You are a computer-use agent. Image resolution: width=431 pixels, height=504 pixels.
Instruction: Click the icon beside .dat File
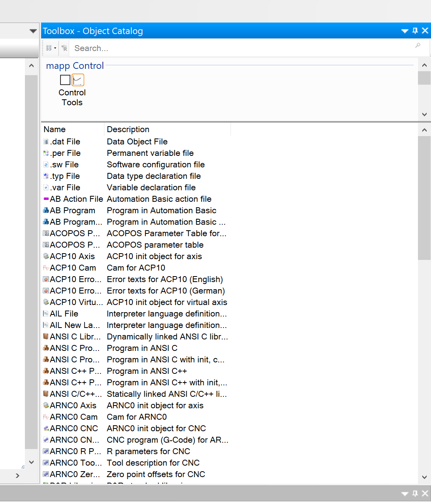pyautogui.click(x=46, y=142)
